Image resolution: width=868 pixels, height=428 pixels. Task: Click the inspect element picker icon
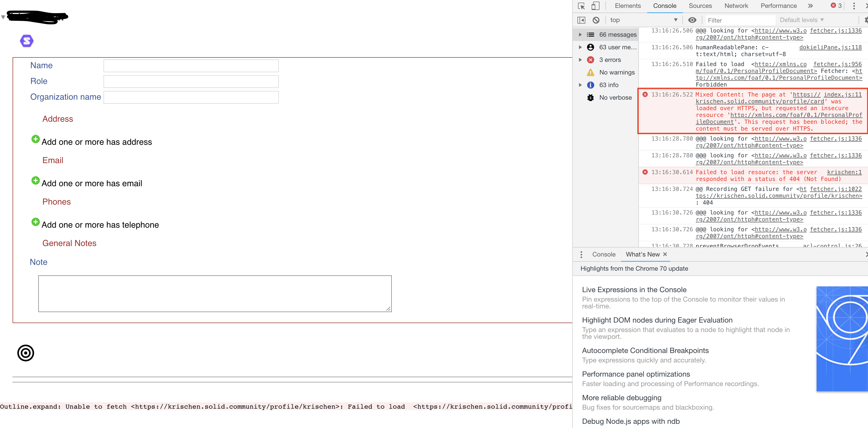(581, 6)
